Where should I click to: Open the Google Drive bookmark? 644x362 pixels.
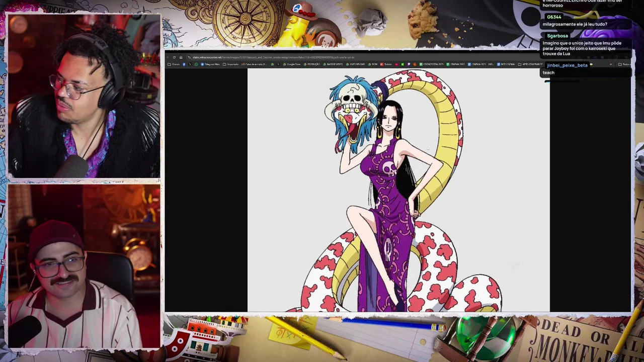pyautogui.click(x=291, y=64)
